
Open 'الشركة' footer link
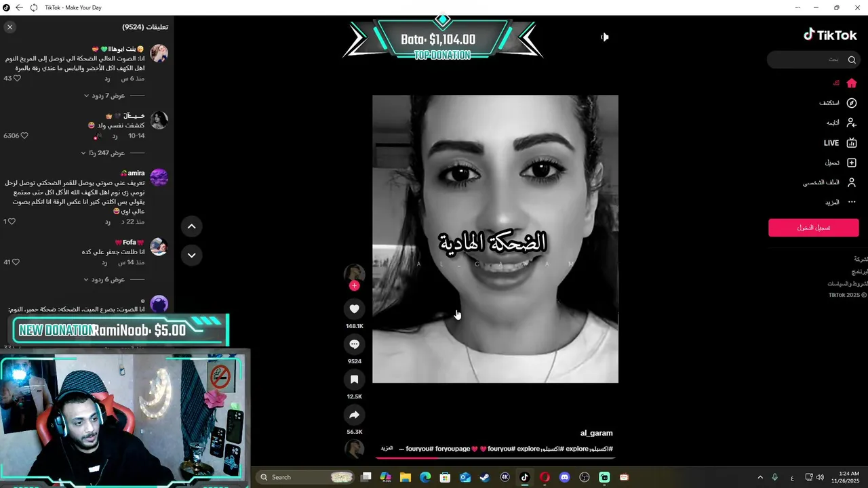(861, 259)
